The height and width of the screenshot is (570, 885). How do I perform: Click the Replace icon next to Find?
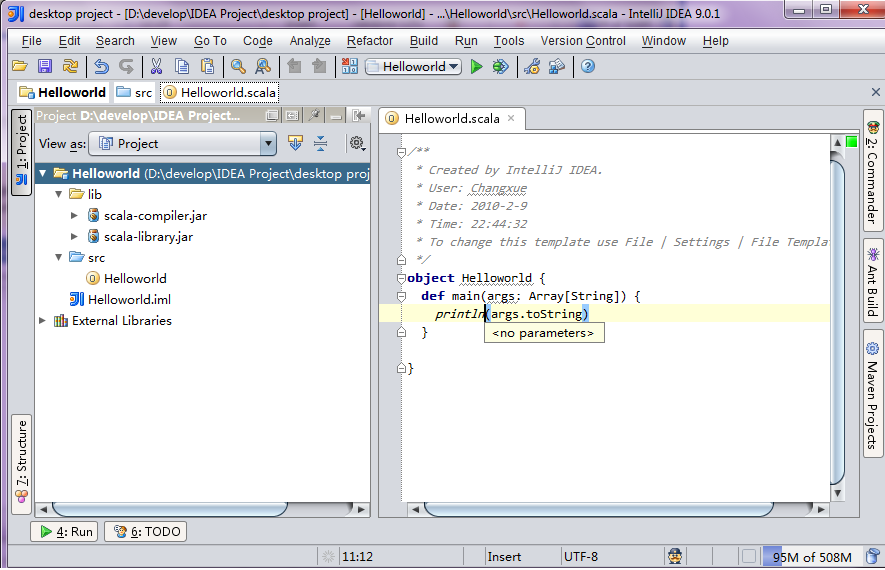click(263, 67)
